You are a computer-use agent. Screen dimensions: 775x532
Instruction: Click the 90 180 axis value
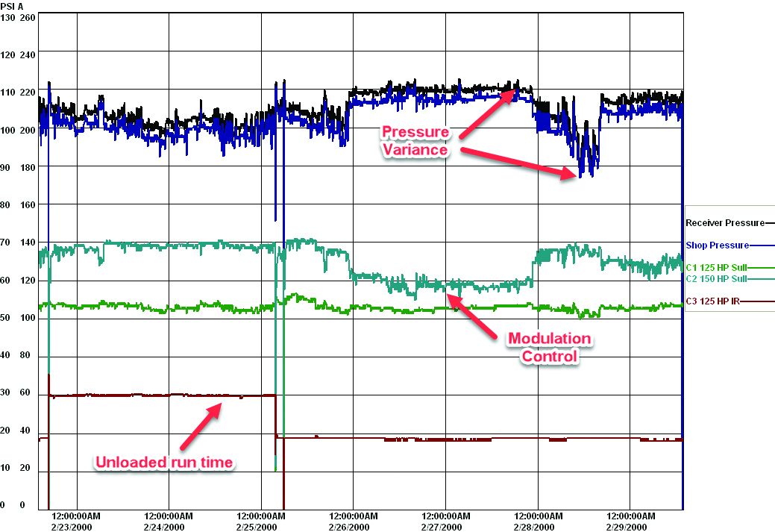[18, 168]
